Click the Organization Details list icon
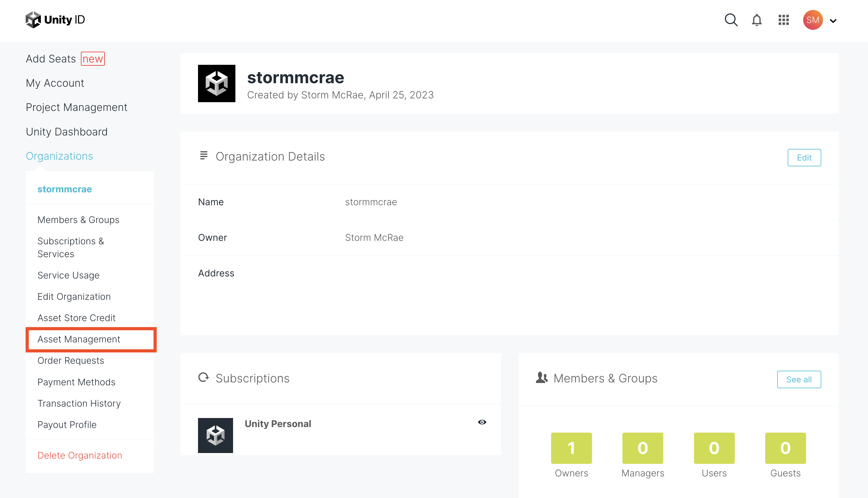Image resolution: width=868 pixels, height=498 pixels. pos(204,156)
